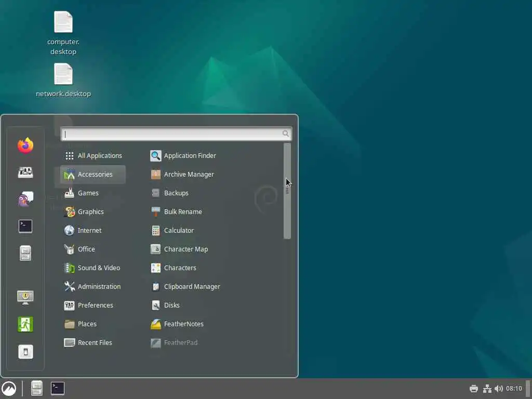Click the green logout icon
Image resolution: width=532 pixels, height=399 pixels.
pos(25,324)
